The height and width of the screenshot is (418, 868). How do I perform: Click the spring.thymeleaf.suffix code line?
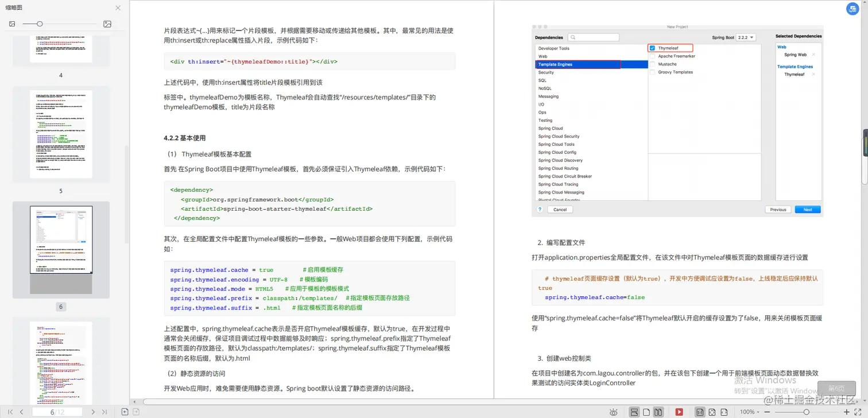click(266, 308)
